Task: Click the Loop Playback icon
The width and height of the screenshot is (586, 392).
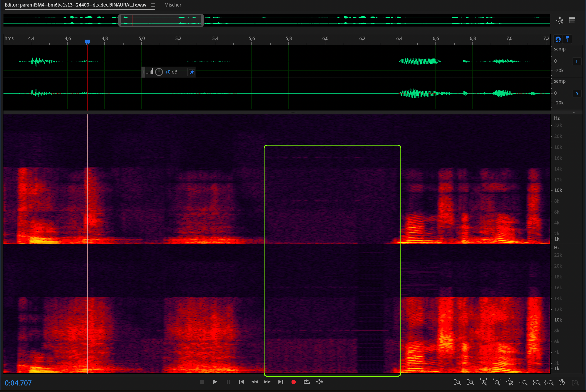Action: coord(306,382)
